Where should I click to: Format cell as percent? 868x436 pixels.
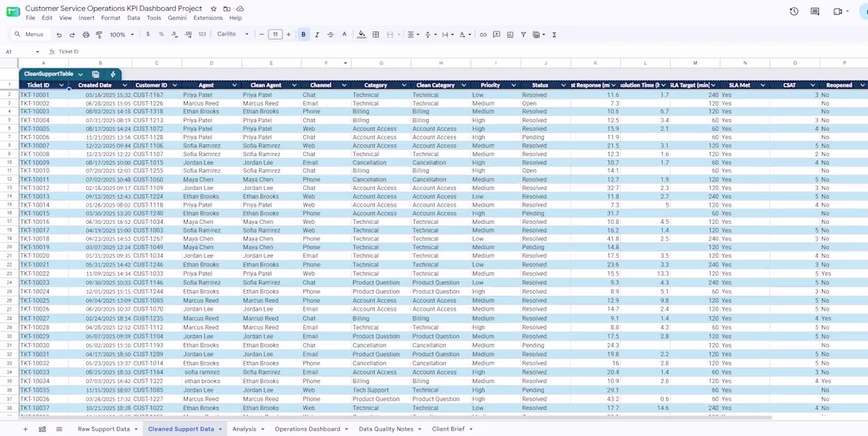[161, 35]
